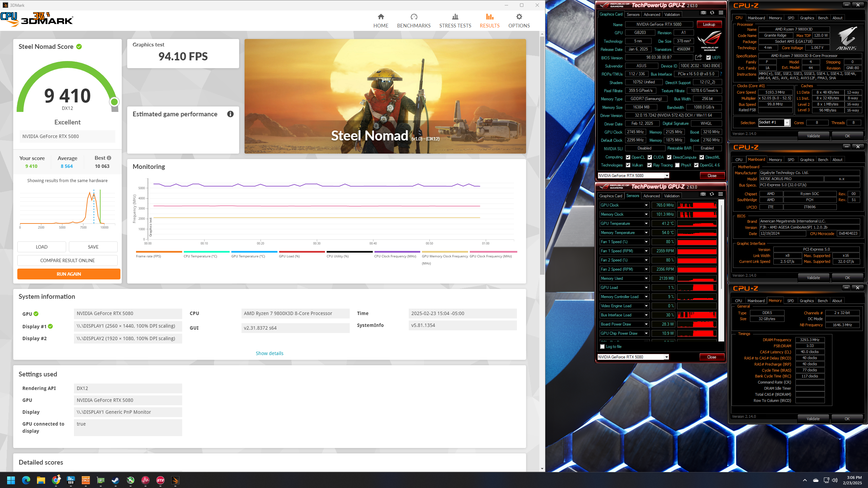Screen dimensions: 868x488
Task: Open the Memory Used sensor dropdown arrow
Action: click(646, 278)
